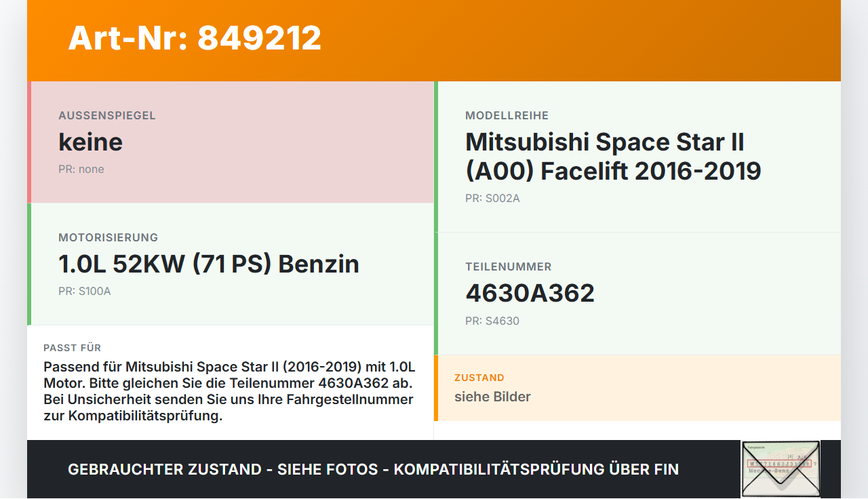This screenshot has width=868, height=499.
Task: Select the mirror value 'keine'
Action: [x=90, y=142]
